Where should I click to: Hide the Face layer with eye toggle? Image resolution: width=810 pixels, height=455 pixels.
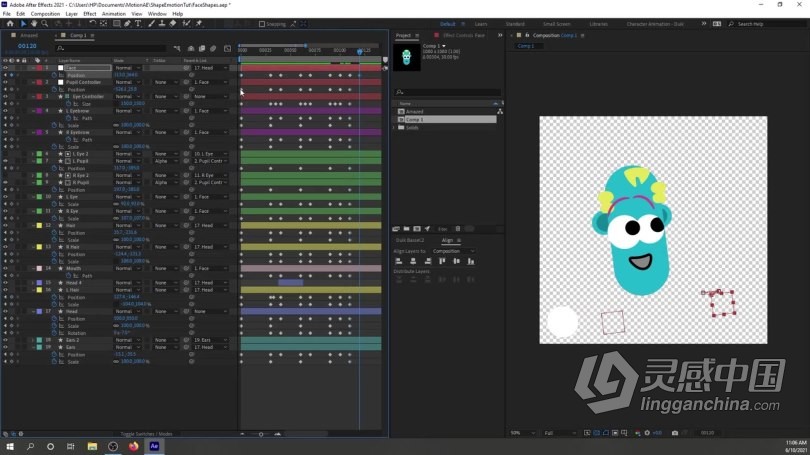(x=5, y=68)
